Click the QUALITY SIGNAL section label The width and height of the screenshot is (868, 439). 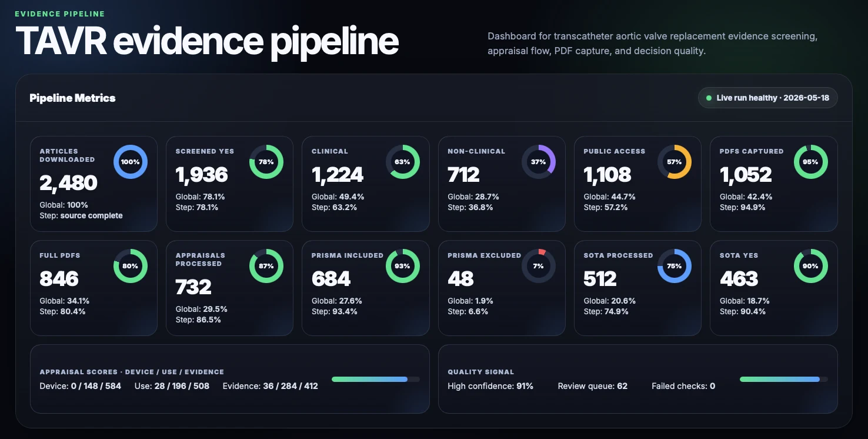pos(481,373)
